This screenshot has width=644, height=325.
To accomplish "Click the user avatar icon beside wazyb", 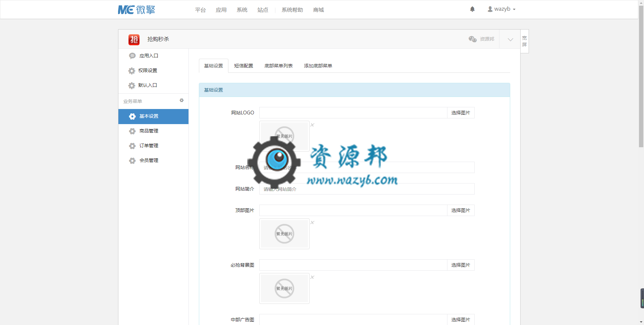I will point(490,9).
